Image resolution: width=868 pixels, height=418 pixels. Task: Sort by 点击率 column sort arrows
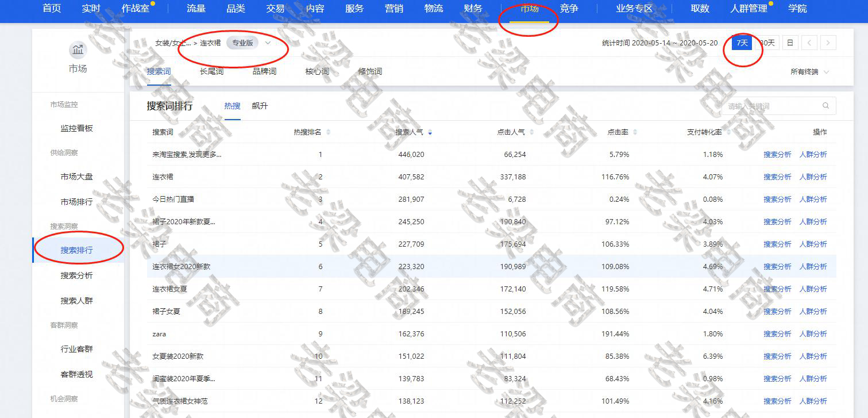point(635,132)
